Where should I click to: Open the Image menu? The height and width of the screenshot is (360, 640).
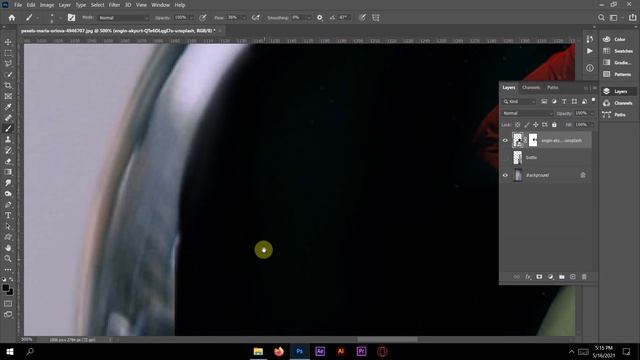(47, 5)
